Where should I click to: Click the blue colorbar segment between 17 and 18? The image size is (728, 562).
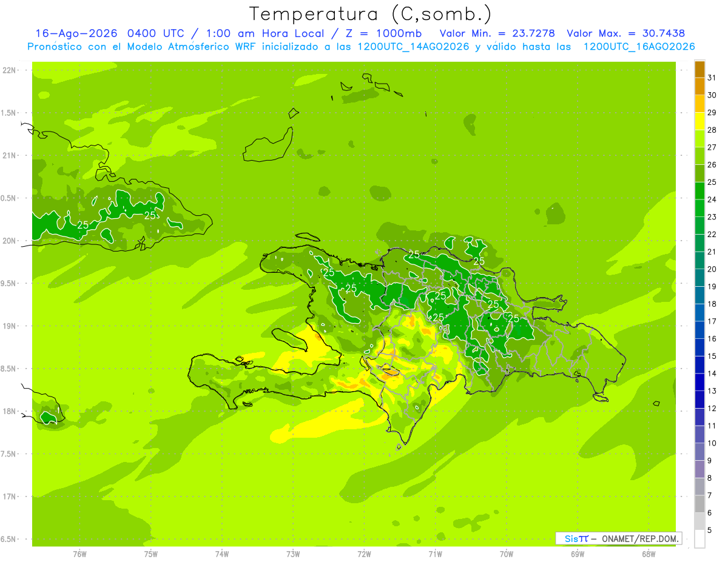click(x=699, y=312)
